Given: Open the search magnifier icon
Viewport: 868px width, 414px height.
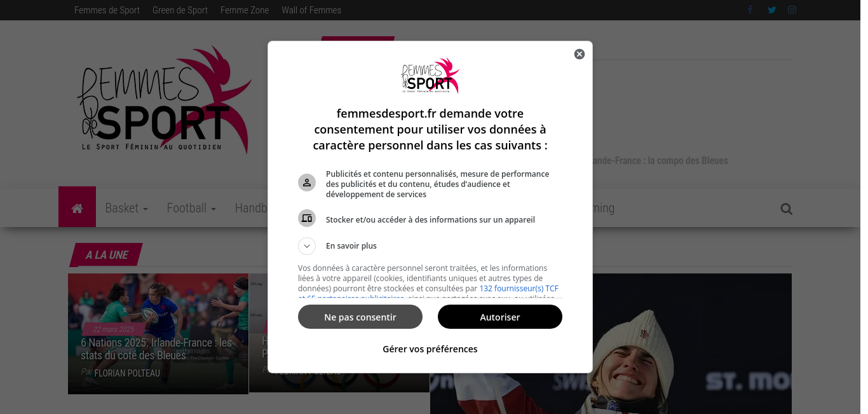Looking at the screenshot, I should [787, 209].
